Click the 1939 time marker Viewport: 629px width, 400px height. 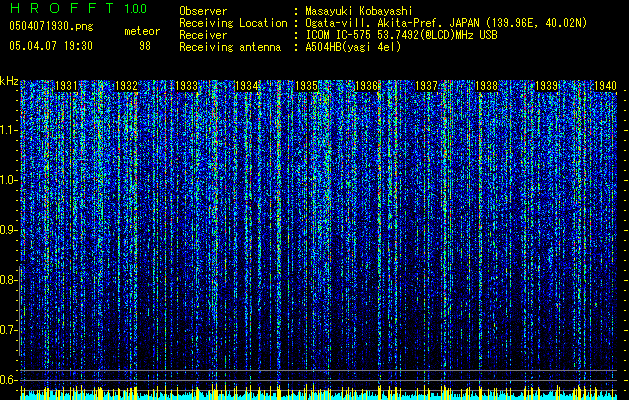point(547,86)
